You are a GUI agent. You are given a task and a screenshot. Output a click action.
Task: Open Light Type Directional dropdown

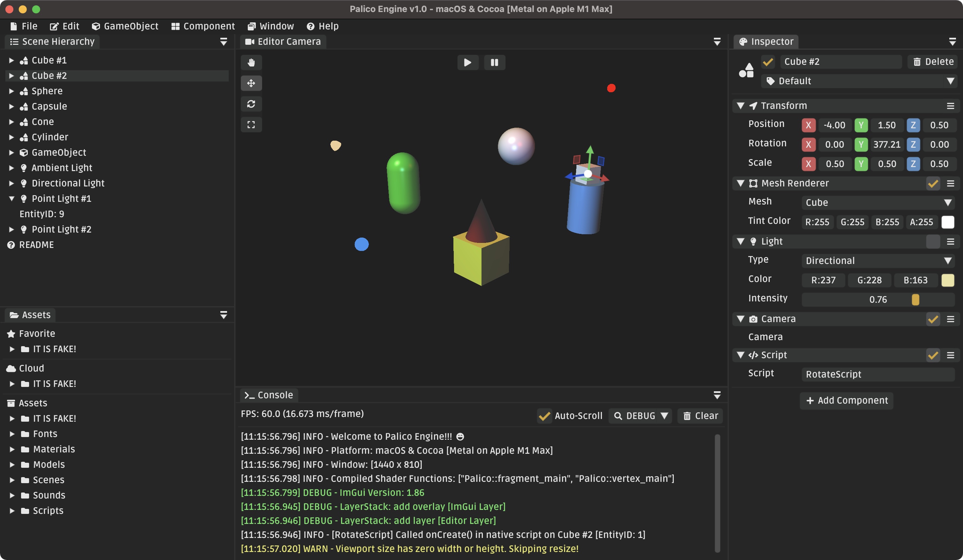(x=878, y=261)
